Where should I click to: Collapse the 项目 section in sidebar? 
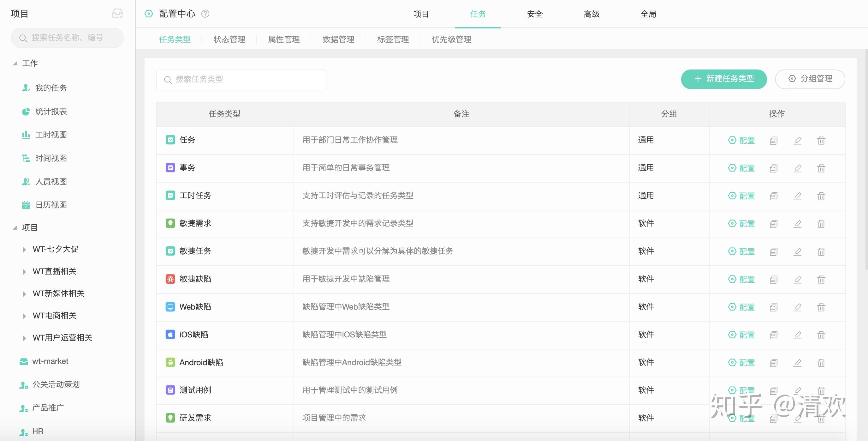[15, 227]
